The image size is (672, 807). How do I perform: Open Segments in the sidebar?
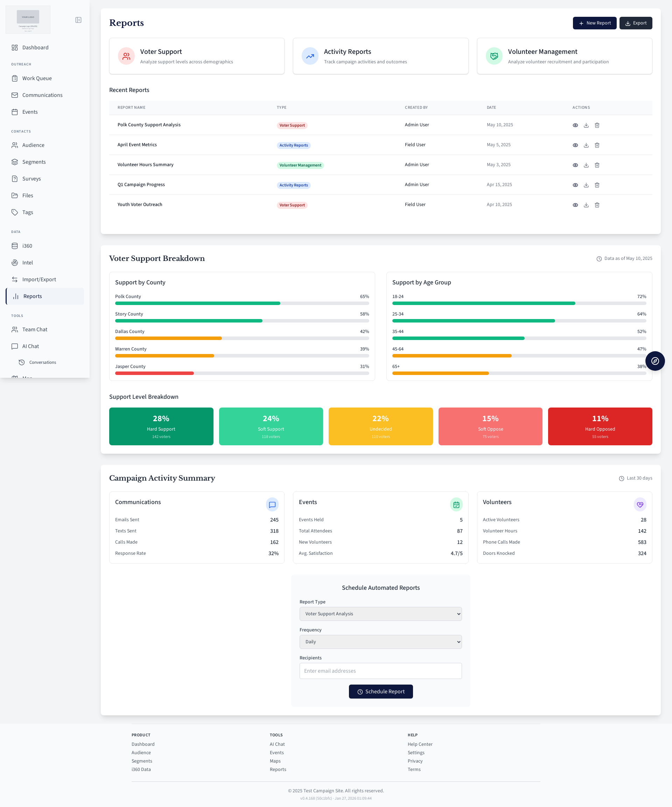click(x=34, y=162)
